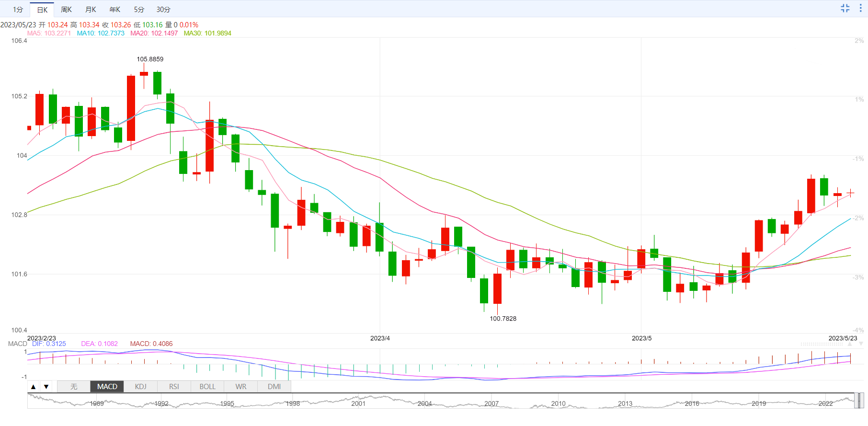Enable the KDJ indicator
This screenshot has width=868, height=426.
coord(140,387)
